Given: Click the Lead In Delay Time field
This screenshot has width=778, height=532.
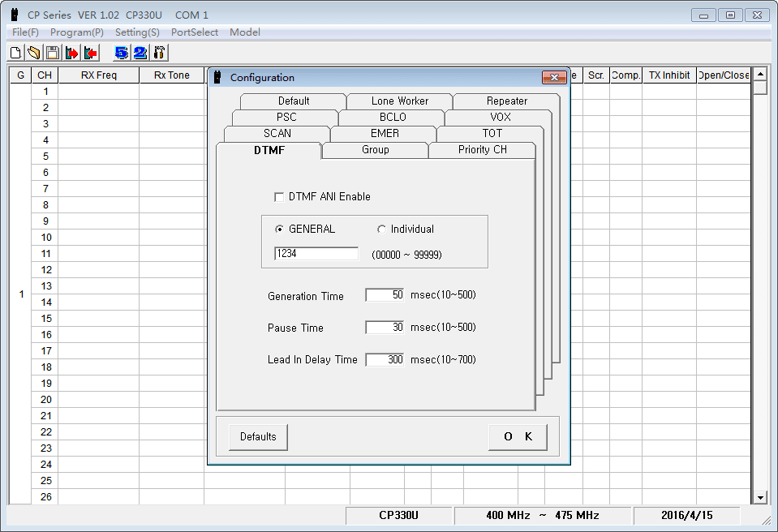Looking at the screenshot, I should [385, 359].
